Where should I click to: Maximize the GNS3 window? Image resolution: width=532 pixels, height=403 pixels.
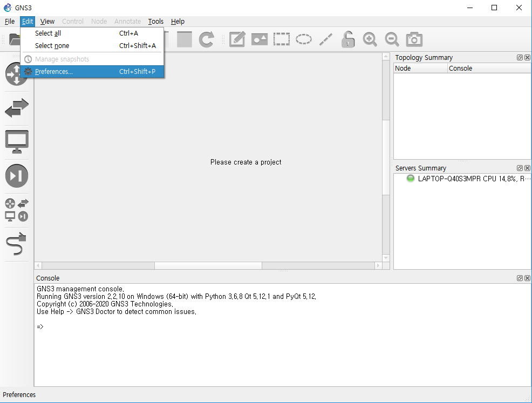494,8
